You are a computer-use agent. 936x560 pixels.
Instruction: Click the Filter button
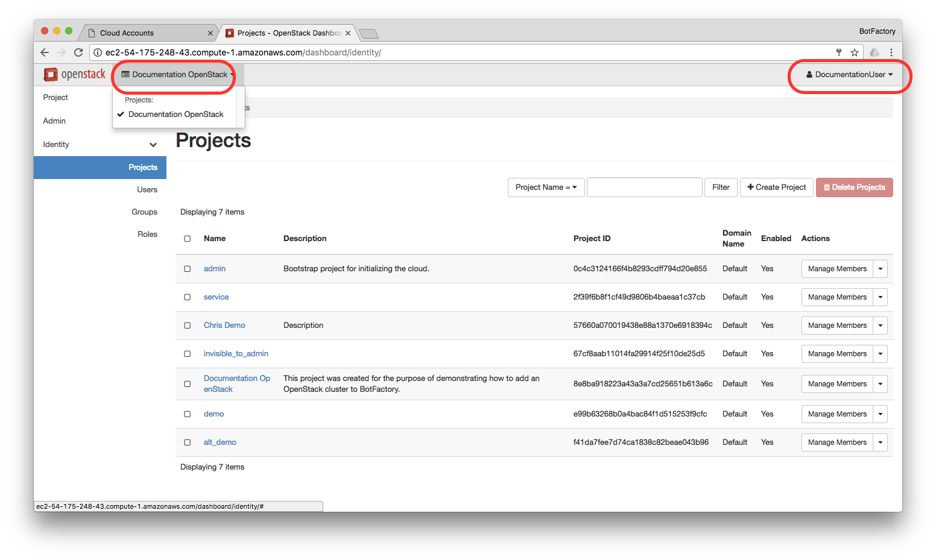[x=721, y=187]
